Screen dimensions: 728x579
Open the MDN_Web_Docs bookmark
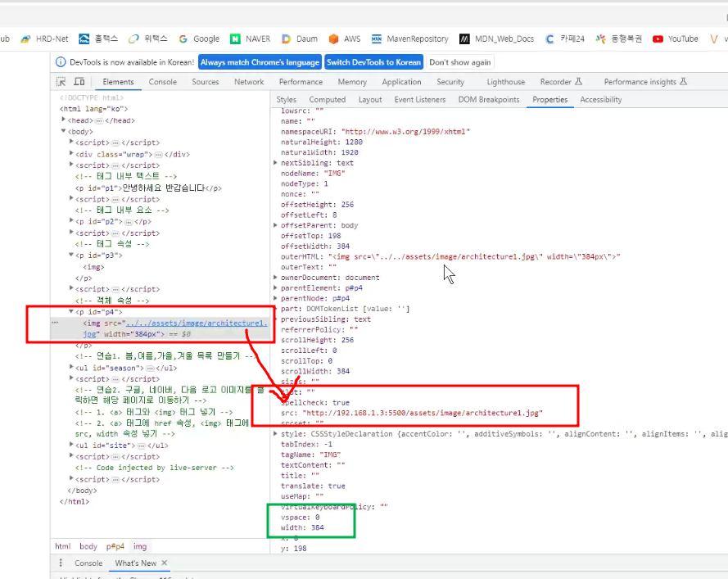pos(497,39)
